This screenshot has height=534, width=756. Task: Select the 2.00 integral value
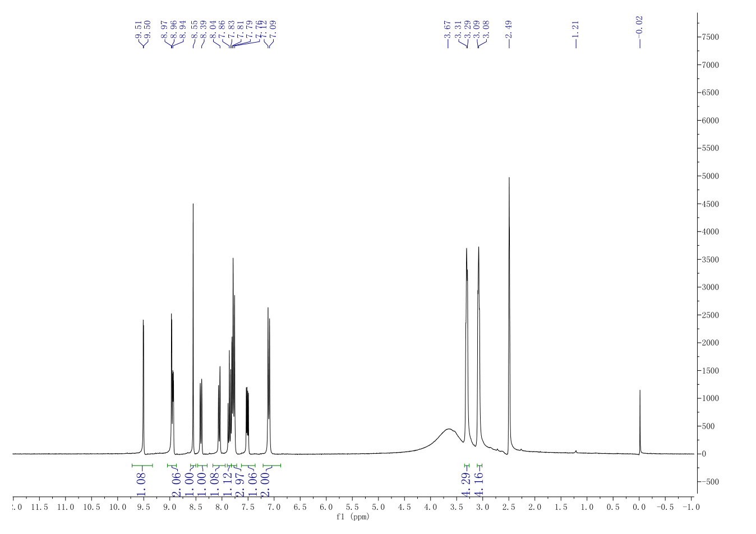click(x=265, y=485)
